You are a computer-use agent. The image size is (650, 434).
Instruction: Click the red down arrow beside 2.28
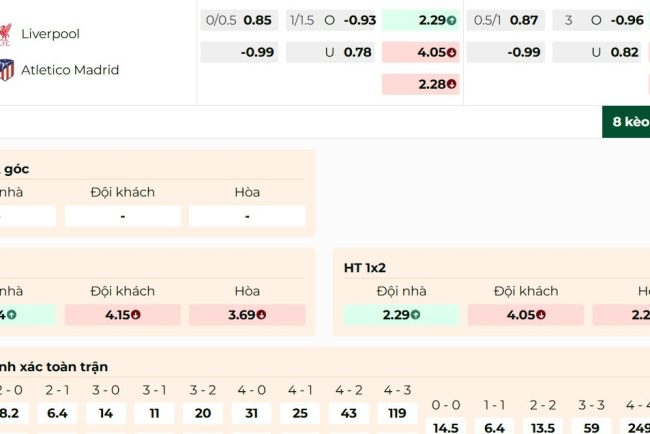452,84
